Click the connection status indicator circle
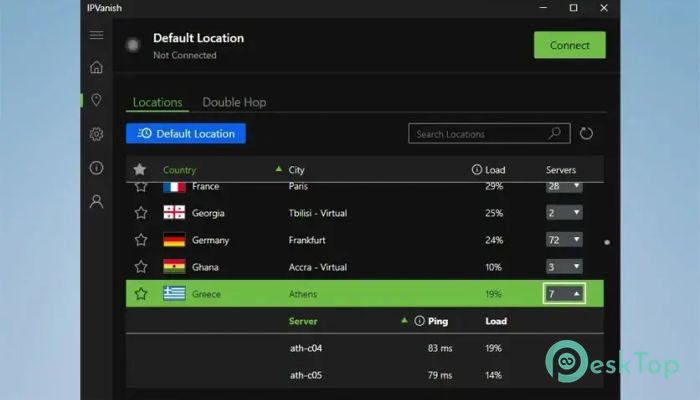This screenshot has width=700, height=400. coord(133,45)
